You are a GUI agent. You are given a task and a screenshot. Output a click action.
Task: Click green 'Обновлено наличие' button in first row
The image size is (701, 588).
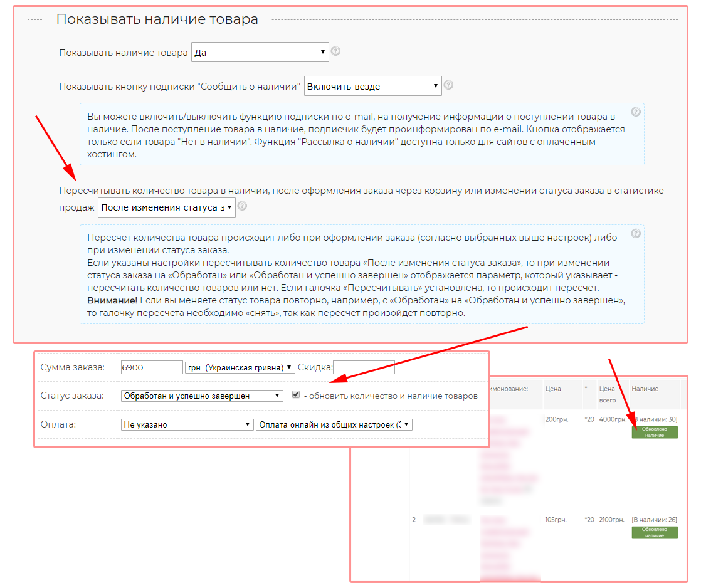(654, 432)
